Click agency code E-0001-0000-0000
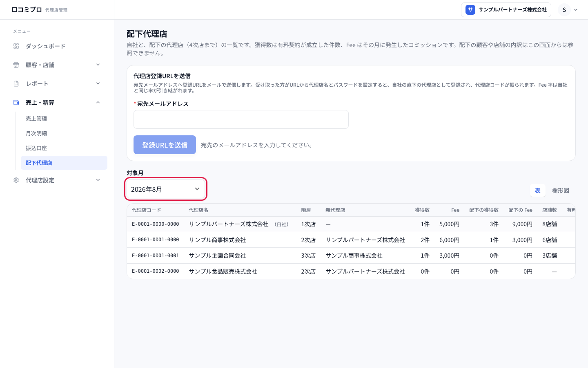 (x=156, y=224)
